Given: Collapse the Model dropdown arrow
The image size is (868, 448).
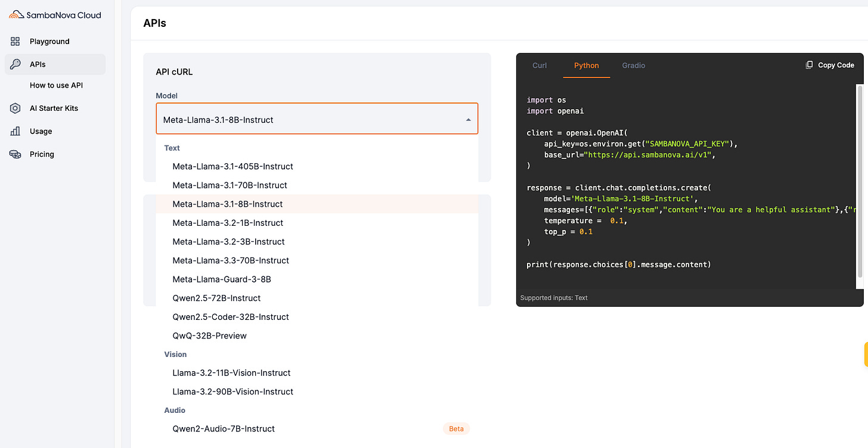Looking at the screenshot, I should tap(469, 120).
